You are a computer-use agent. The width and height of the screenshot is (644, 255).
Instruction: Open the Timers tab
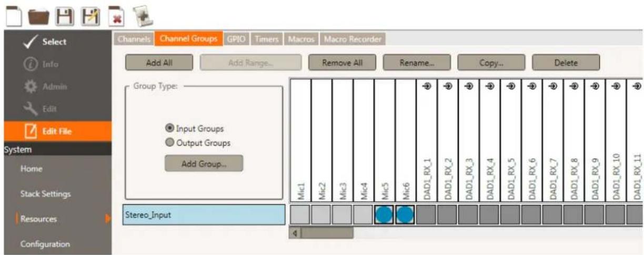[267, 38]
